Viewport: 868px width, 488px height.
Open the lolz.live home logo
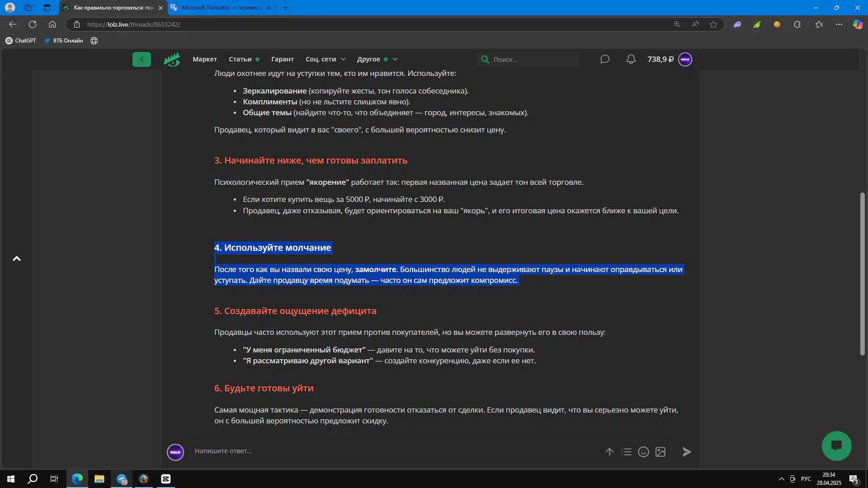coord(172,59)
